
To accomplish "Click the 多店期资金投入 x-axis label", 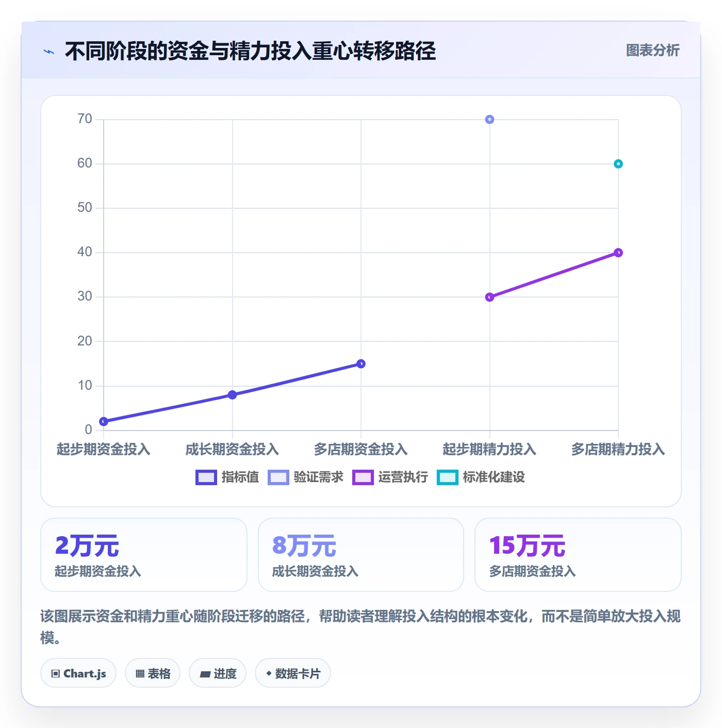I will 361,450.
